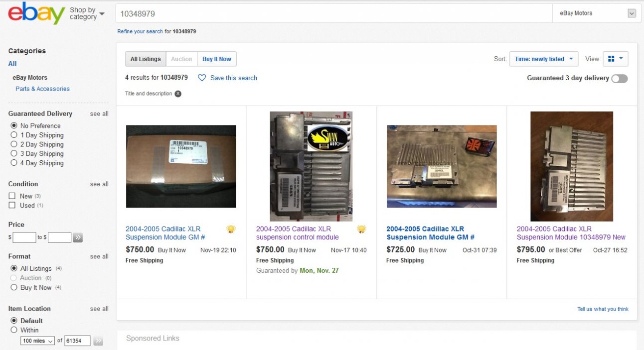The width and height of the screenshot is (644, 350).
Task: Click Tell us what you think link
Action: tap(603, 309)
